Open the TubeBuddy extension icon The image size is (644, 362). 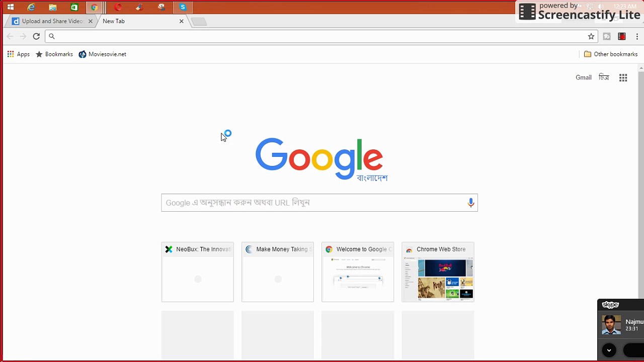click(607, 36)
